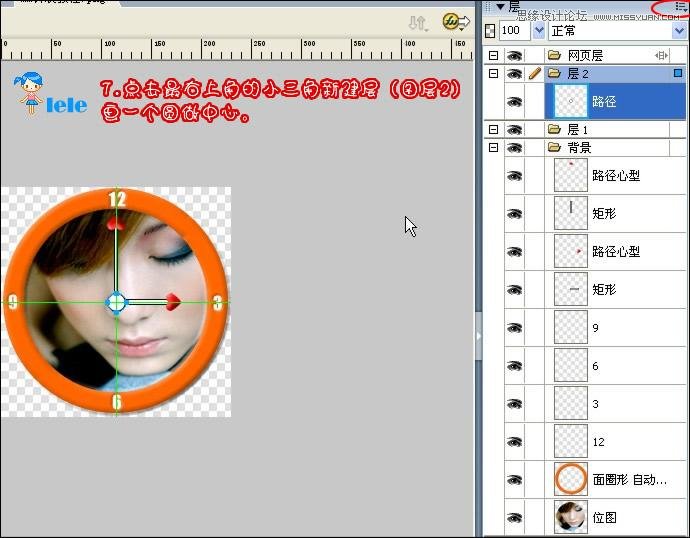Click the Quick Export button
Viewport: 690px width, 538px height.
pyautogui.click(x=452, y=22)
